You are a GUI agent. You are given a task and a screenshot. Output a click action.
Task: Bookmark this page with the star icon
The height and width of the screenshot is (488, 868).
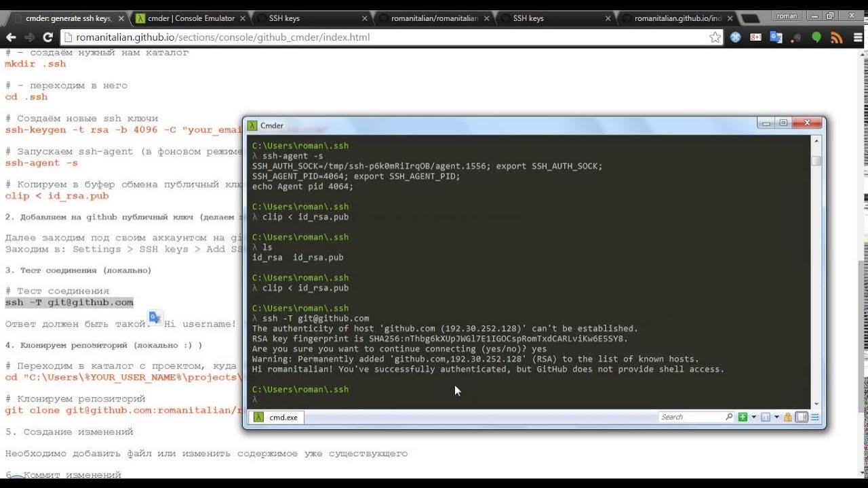[x=715, y=37]
